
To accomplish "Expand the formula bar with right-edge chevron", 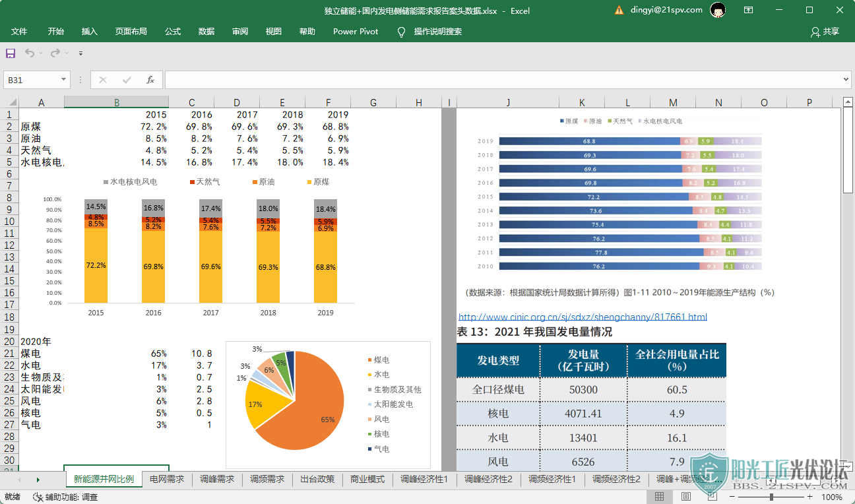I will click(846, 80).
